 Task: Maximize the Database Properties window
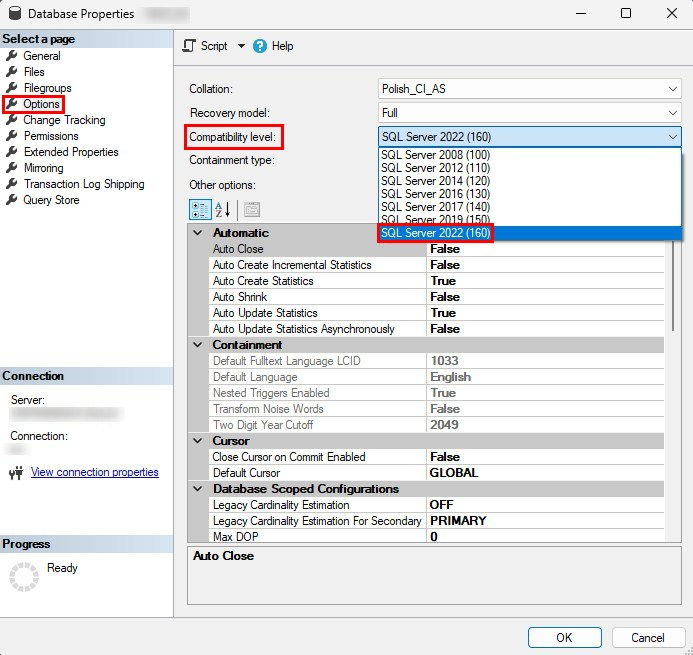(626, 13)
